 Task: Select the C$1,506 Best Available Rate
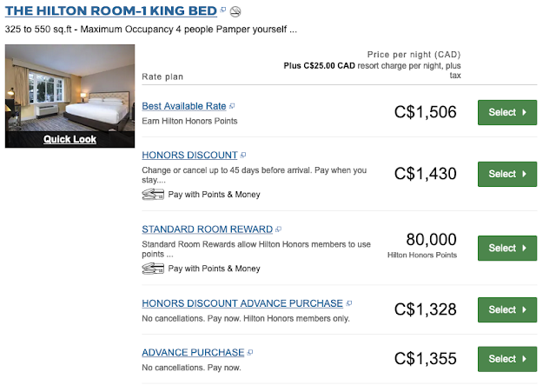click(x=507, y=113)
